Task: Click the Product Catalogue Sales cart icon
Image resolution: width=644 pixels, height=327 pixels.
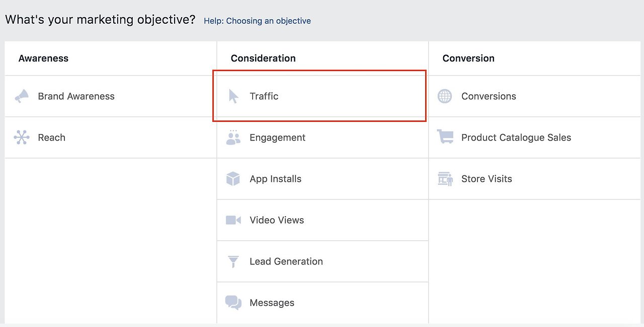Action: click(445, 137)
